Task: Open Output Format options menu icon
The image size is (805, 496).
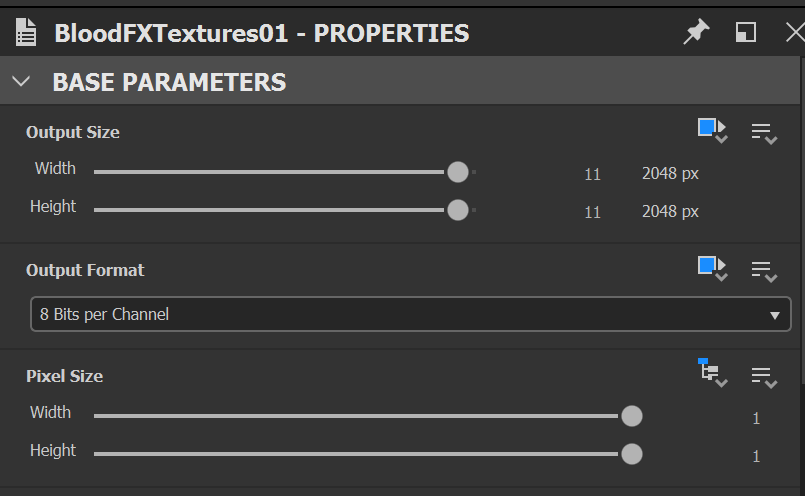Action: [764, 270]
